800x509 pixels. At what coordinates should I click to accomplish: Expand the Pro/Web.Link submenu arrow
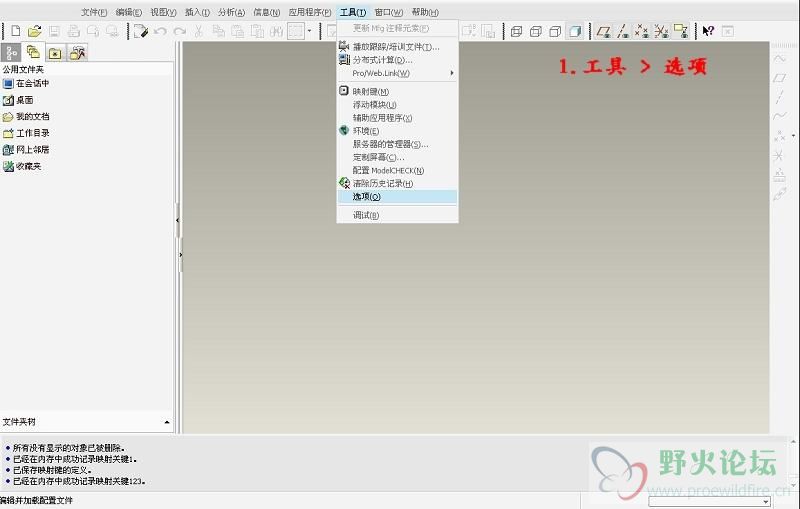452,73
